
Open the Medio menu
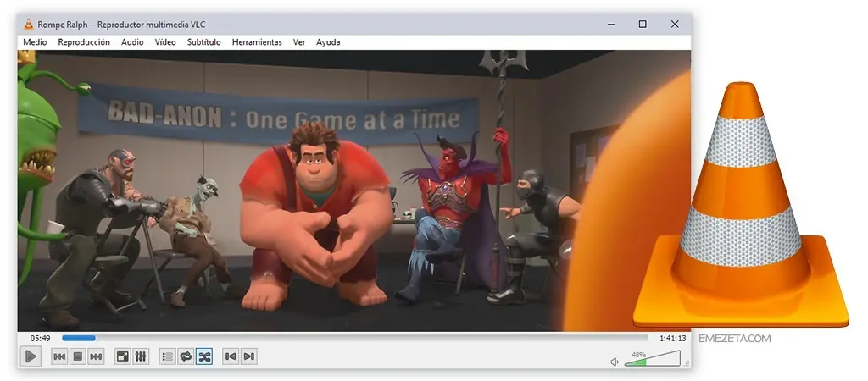coord(35,42)
